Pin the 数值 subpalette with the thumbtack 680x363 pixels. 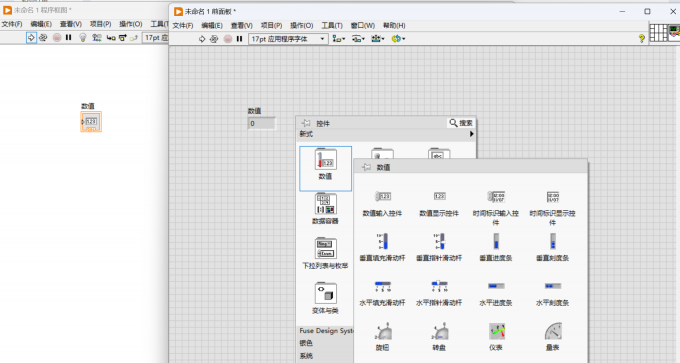pyautogui.click(x=366, y=167)
